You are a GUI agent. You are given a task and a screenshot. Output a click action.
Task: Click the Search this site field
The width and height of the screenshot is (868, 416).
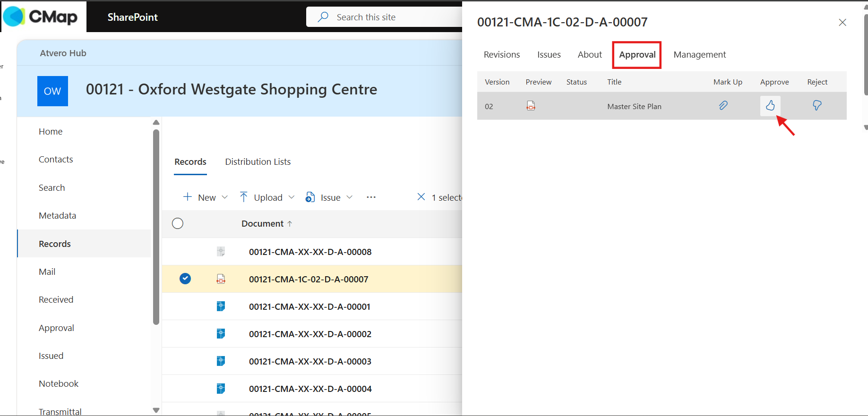point(384,17)
